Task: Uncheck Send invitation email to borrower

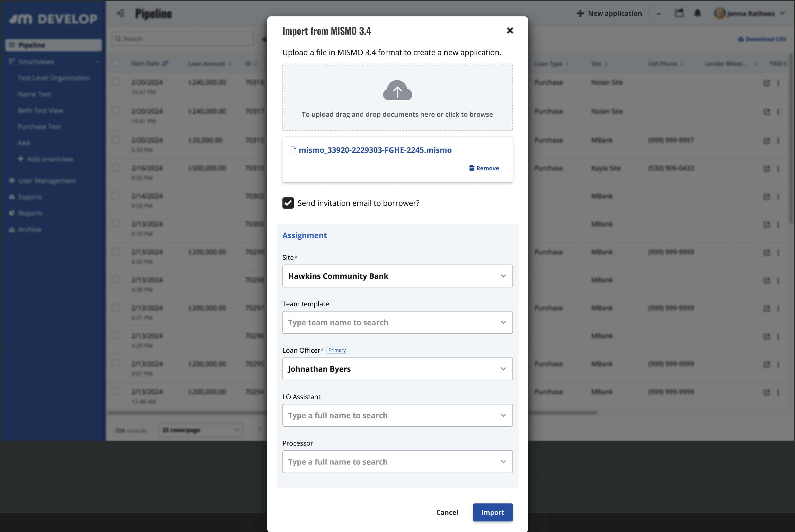Action: click(288, 203)
